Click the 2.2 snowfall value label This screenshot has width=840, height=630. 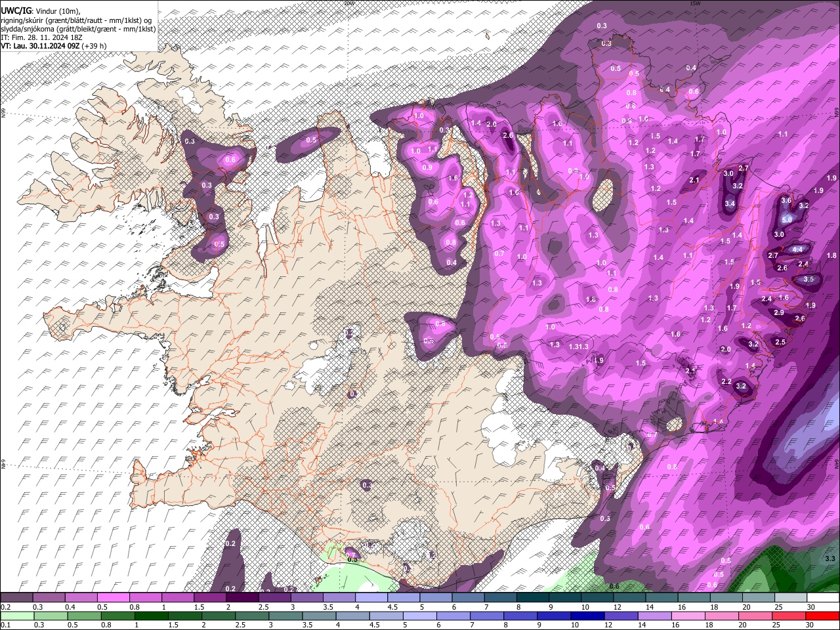coord(726,382)
